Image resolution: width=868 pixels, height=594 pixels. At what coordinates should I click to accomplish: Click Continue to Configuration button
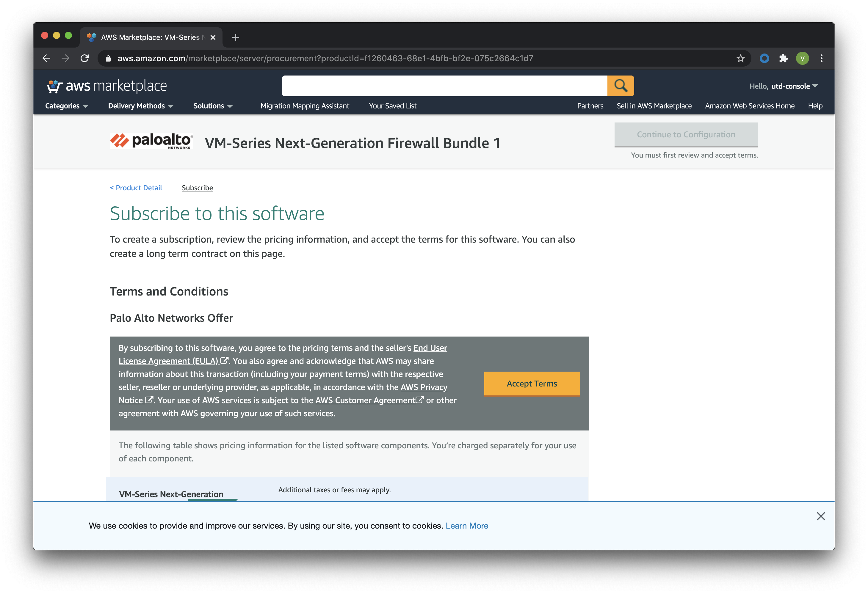(686, 134)
